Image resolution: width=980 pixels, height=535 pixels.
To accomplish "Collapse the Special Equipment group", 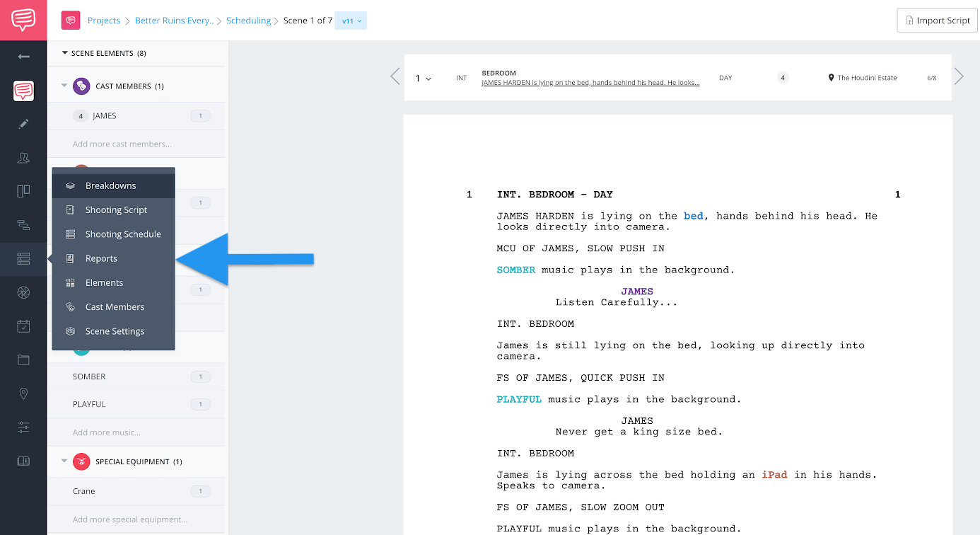I will [64, 461].
